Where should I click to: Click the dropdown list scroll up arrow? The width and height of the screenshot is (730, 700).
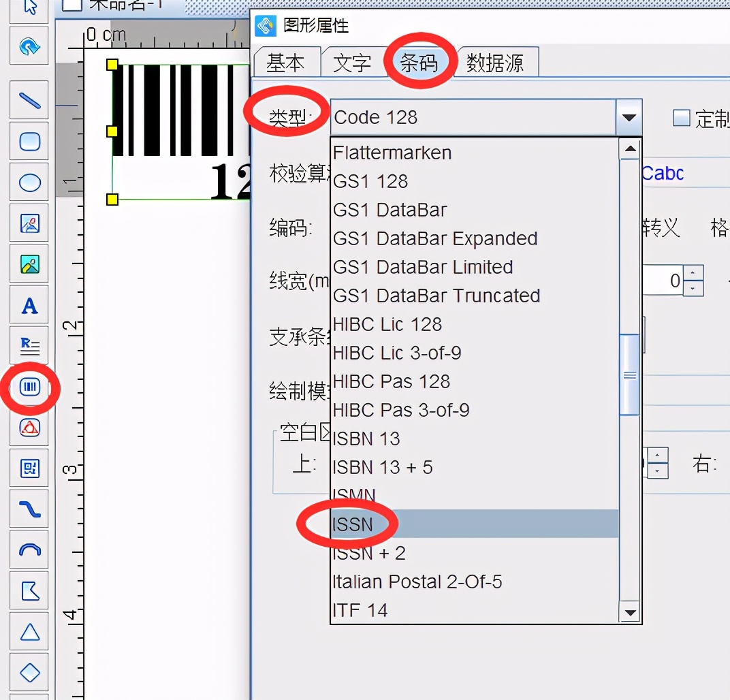[630, 149]
